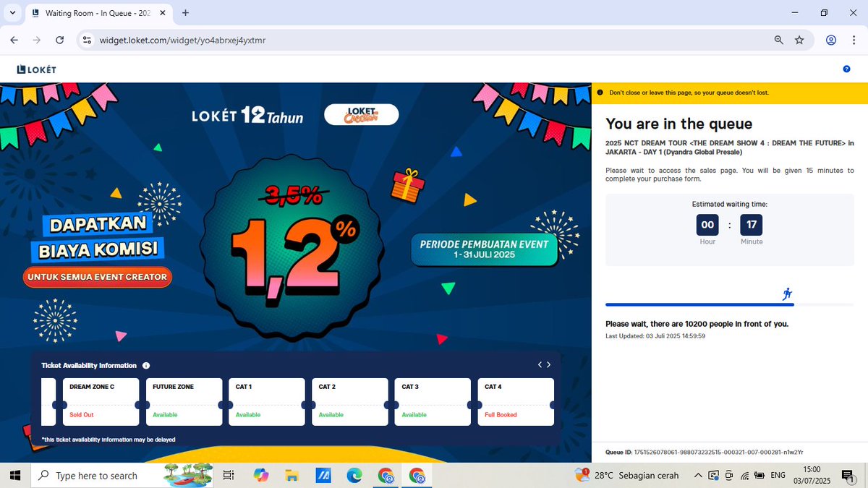Click the LOKET logo in header
The image size is (868, 488).
tap(37, 69)
